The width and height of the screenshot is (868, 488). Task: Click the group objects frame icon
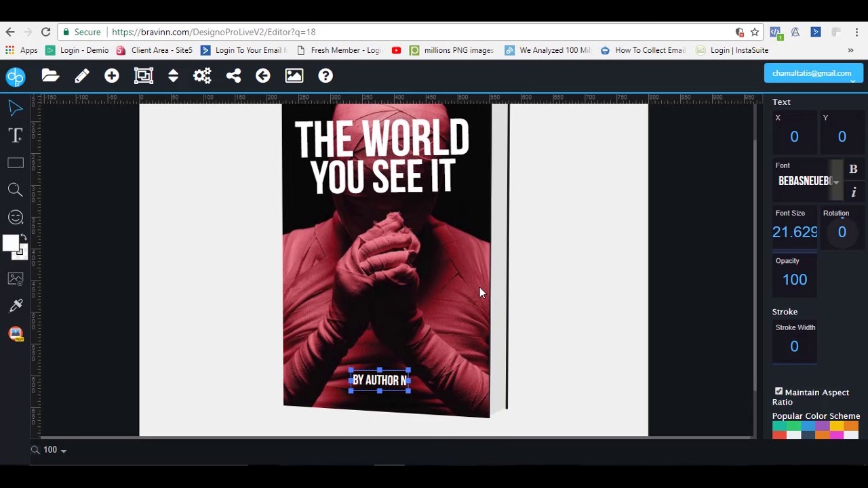pos(144,76)
